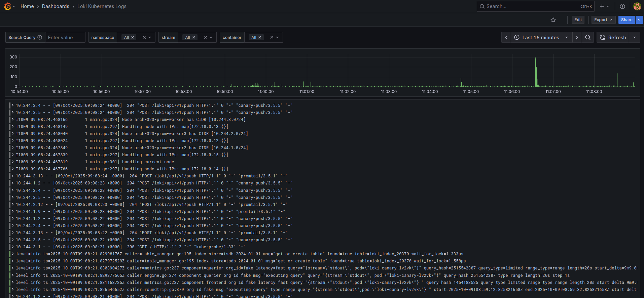
Task: Click the Edit button
Action: click(578, 20)
